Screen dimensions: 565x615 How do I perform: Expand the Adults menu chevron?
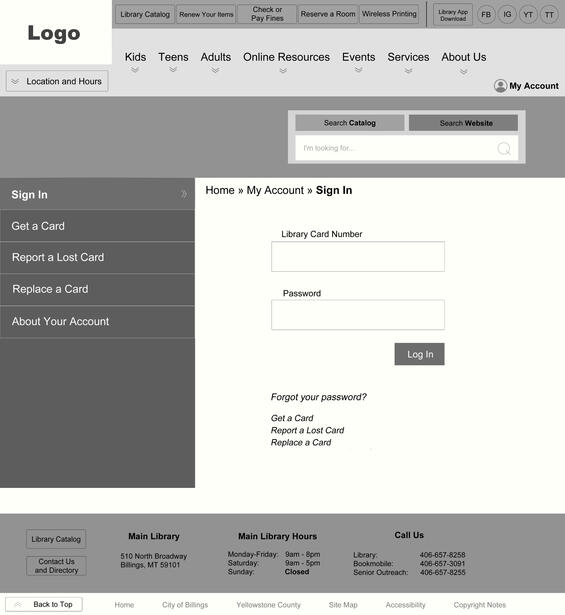(215, 71)
